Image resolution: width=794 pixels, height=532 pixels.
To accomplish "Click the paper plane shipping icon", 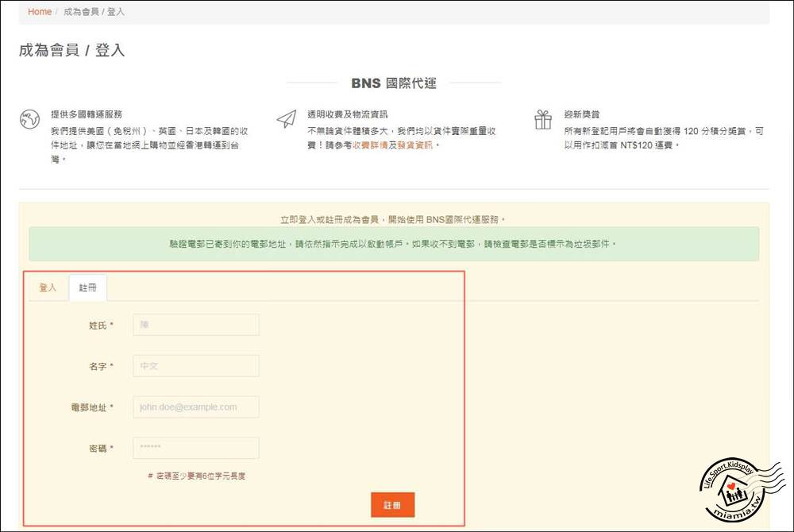I will click(x=286, y=120).
